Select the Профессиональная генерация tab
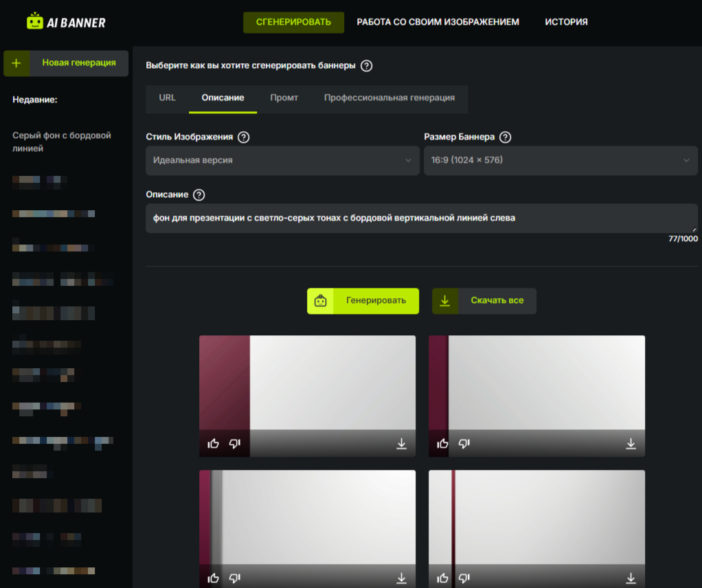 [x=389, y=98]
